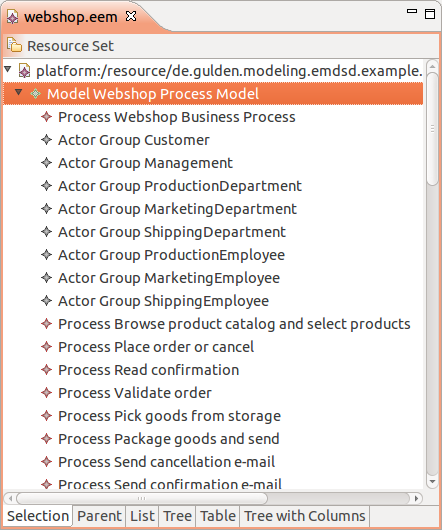The image size is (442, 530).
Task: Click icon beside Actor Group ProductionEmployee
Action: [x=46, y=255]
